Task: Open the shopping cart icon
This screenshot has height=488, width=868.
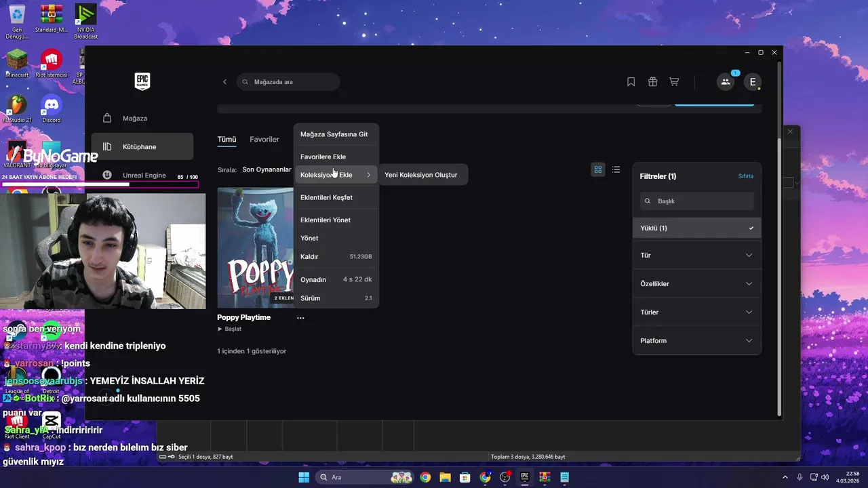Action: tap(674, 82)
